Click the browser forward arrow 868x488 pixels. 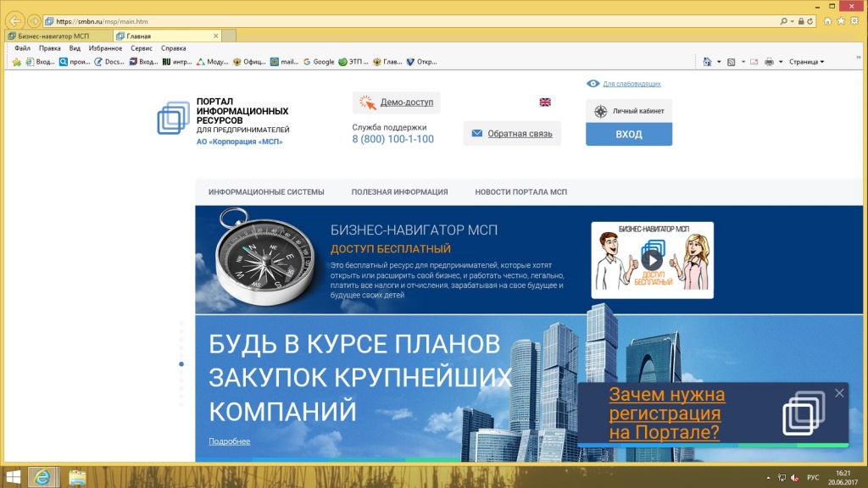click(x=34, y=21)
